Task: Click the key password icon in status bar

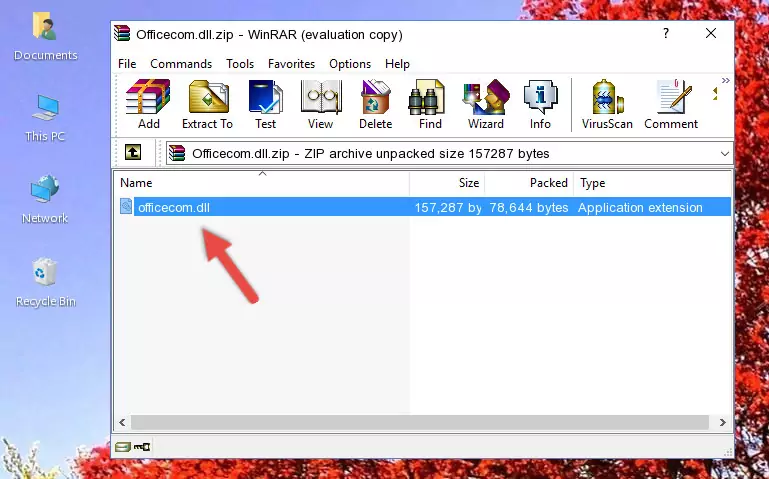Action: click(x=142, y=447)
